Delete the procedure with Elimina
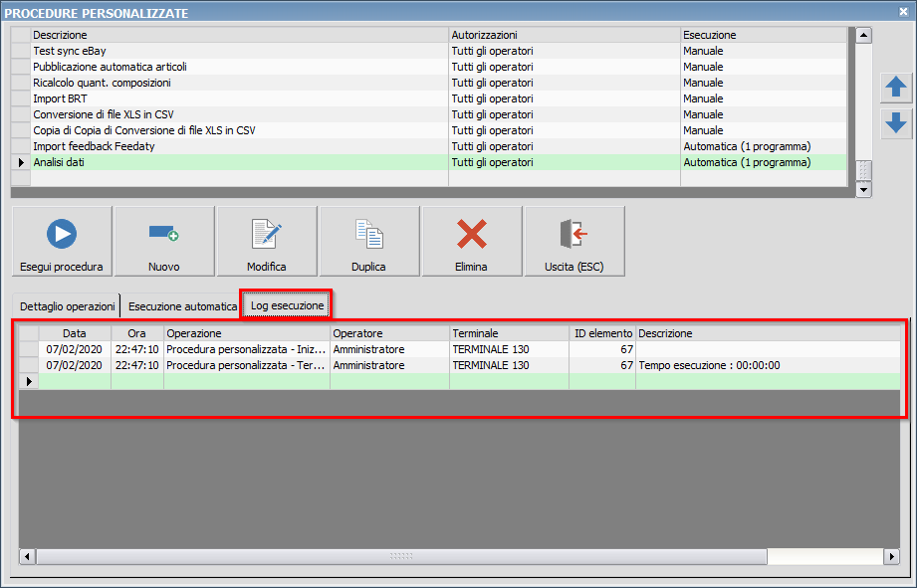 pos(472,241)
